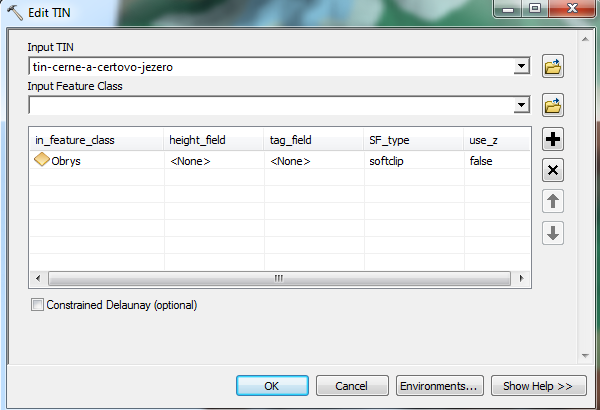Click Input TIN text field
The height and width of the screenshot is (410, 600).
[271, 66]
